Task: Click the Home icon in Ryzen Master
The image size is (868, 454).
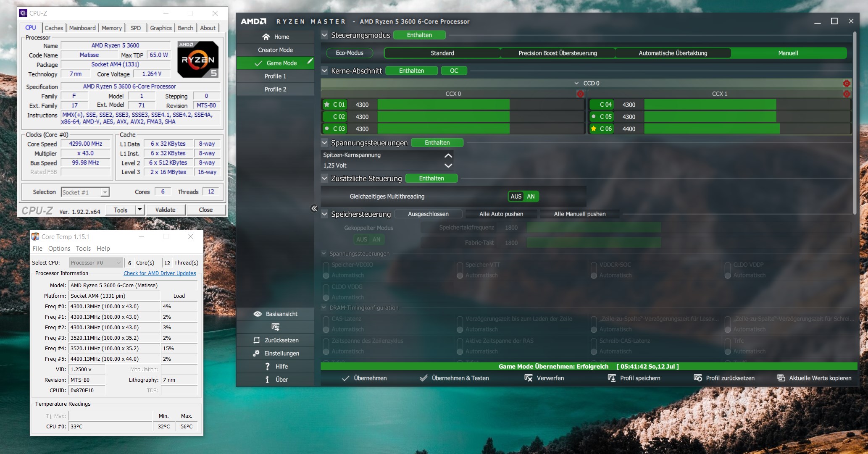Action: 266,37
